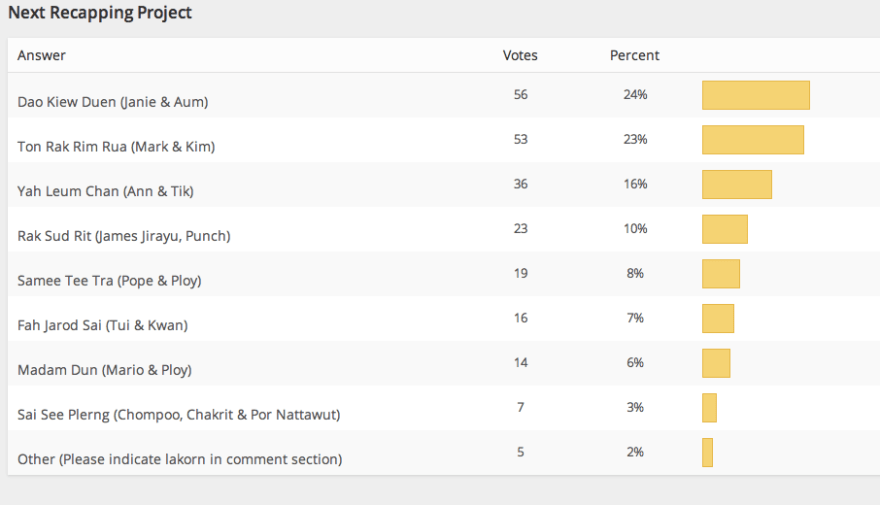Click the vote count 56
The width and height of the screenshot is (880, 505).
(520, 95)
